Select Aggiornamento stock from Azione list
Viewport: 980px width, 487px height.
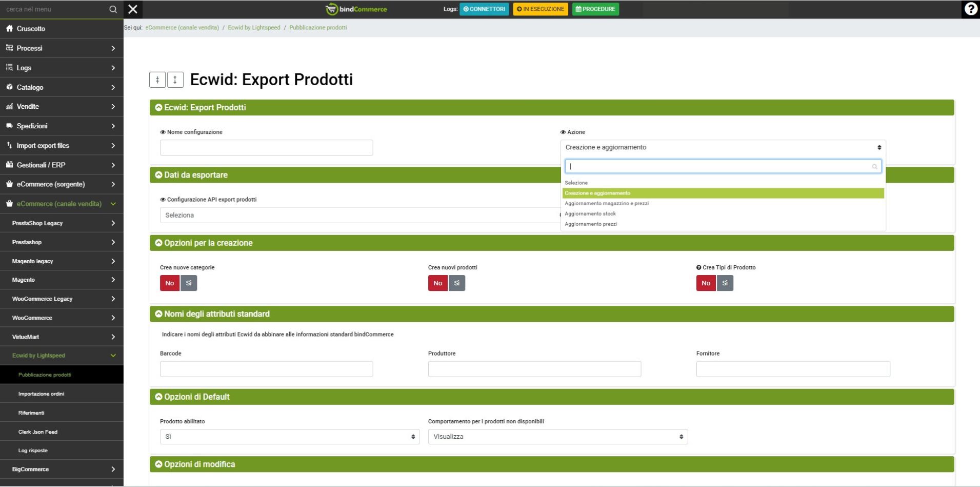pos(590,213)
